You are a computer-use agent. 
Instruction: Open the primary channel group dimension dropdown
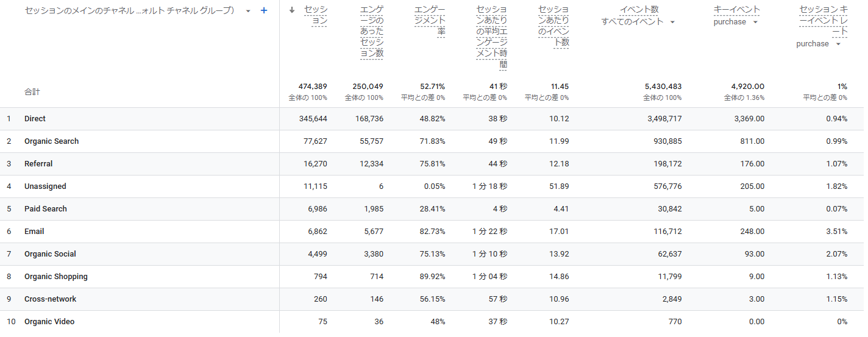tap(248, 11)
